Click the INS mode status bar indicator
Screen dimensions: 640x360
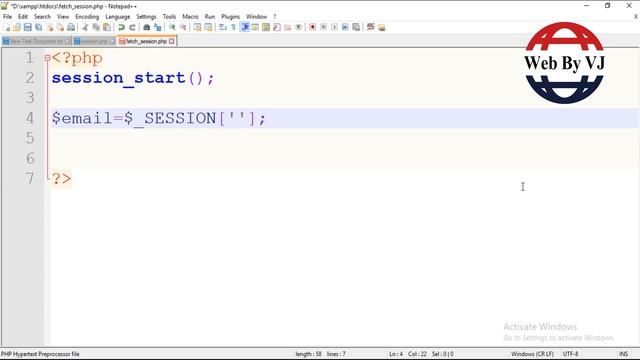(623, 354)
